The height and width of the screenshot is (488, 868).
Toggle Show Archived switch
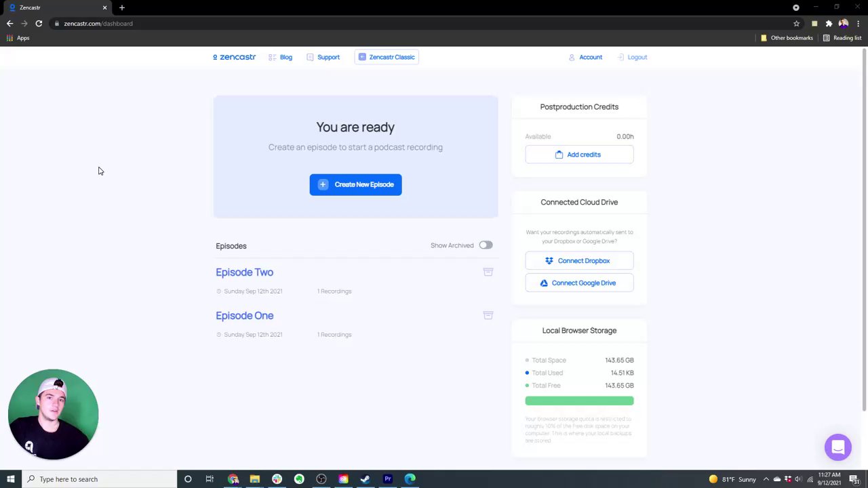[x=486, y=245]
